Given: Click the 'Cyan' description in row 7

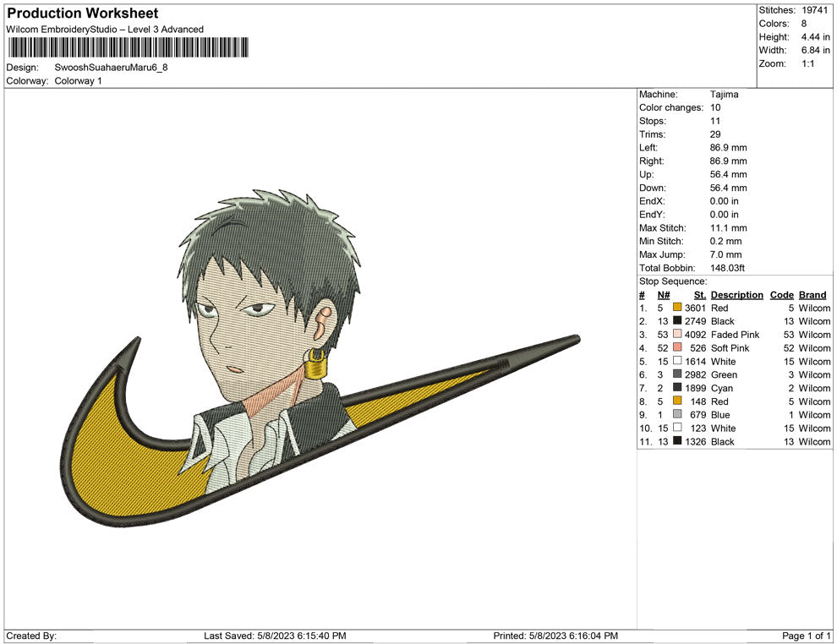Looking at the screenshot, I should tap(722, 388).
